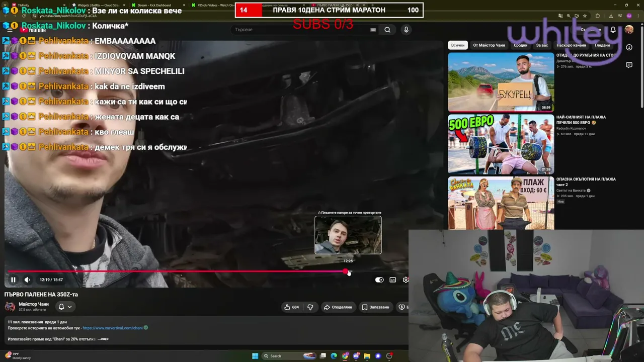Viewport: 644px width, 362px height.
Task: Expand the description with ...още
Action: [103, 339]
